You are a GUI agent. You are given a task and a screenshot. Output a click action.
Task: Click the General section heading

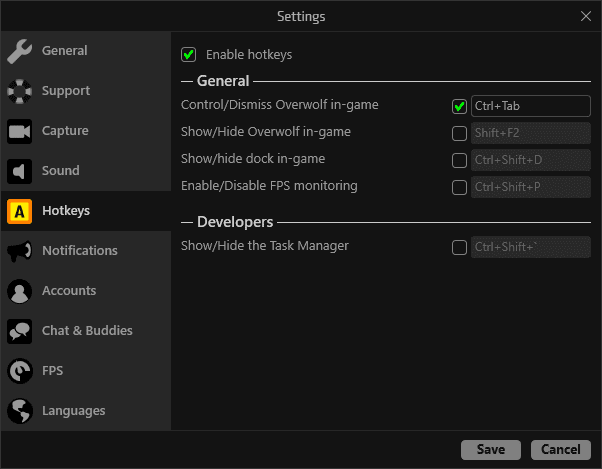223,81
